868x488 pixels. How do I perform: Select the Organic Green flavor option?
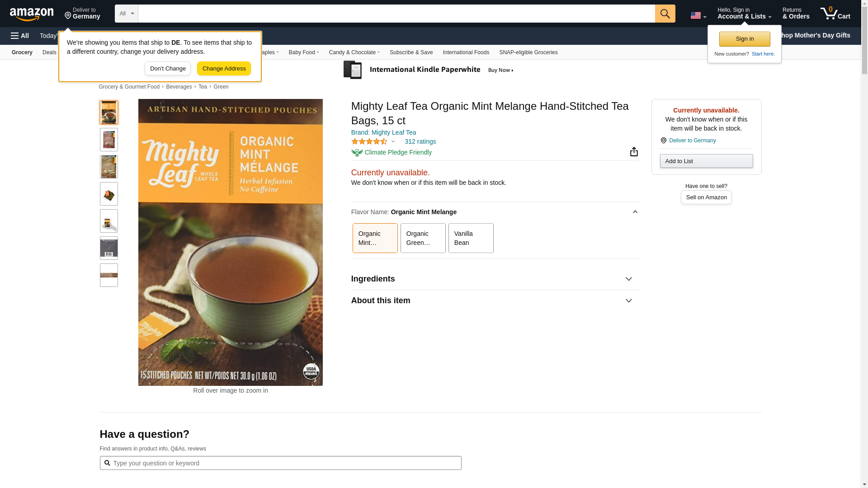click(x=423, y=238)
